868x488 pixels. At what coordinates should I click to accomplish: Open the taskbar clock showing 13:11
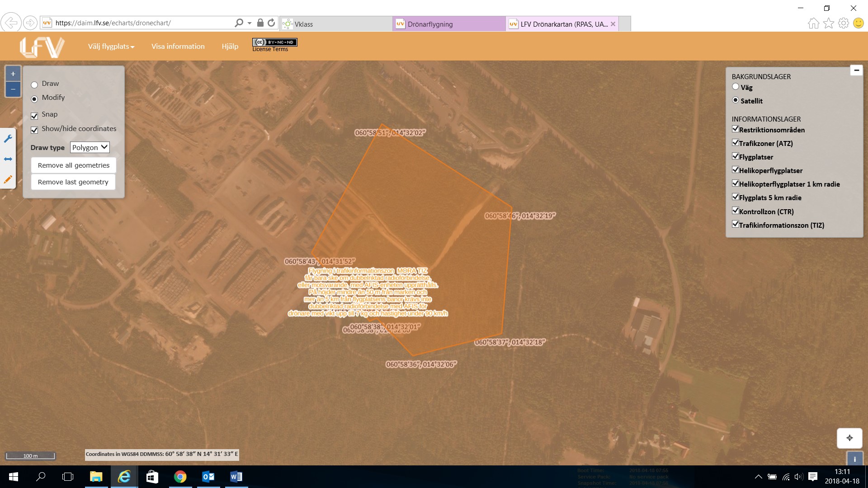[x=842, y=477]
